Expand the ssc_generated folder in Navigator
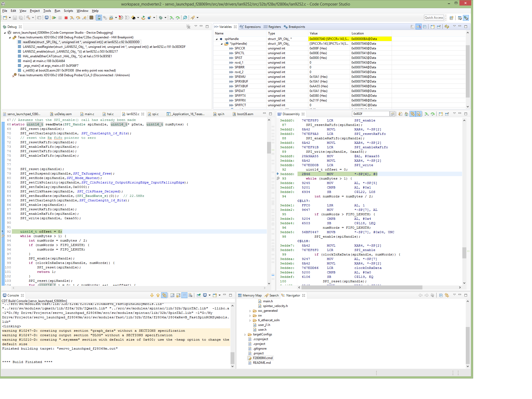532x399 pixels. click(250, 311)
